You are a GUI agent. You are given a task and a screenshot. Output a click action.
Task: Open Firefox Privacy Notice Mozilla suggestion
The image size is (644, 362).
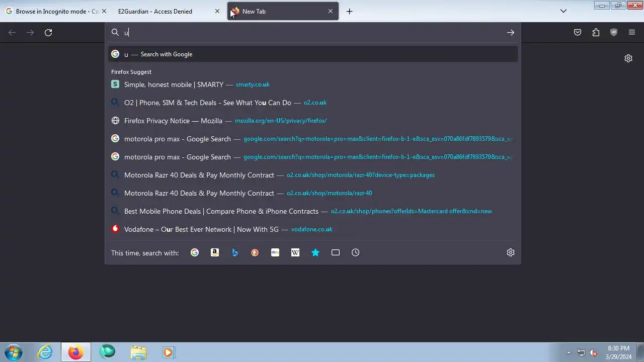[313, 121]
